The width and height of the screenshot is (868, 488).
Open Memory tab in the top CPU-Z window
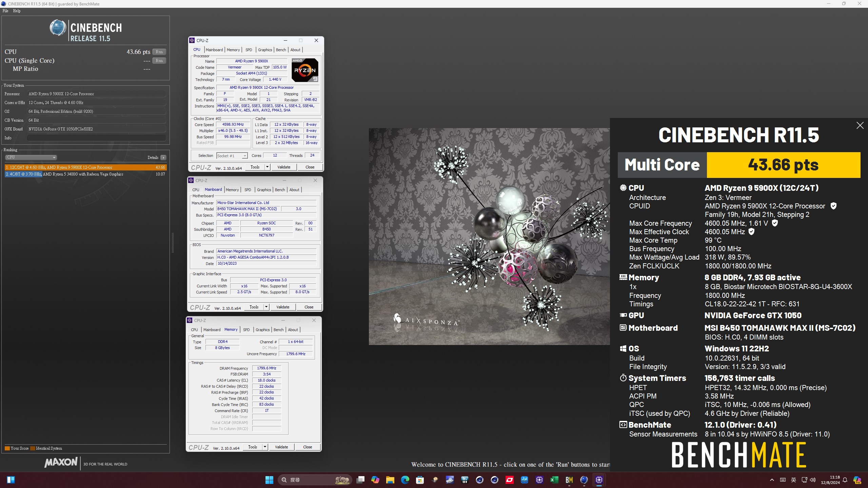(x=233, y=50)
